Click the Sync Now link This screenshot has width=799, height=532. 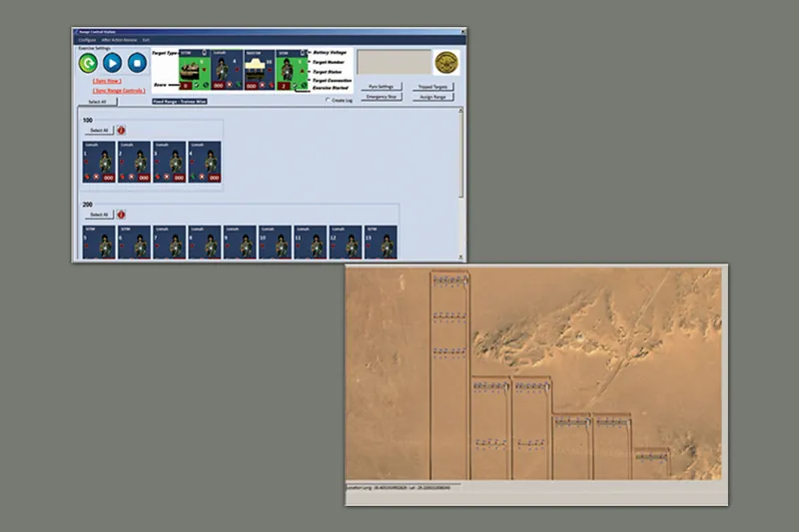[x=107, y=81]
